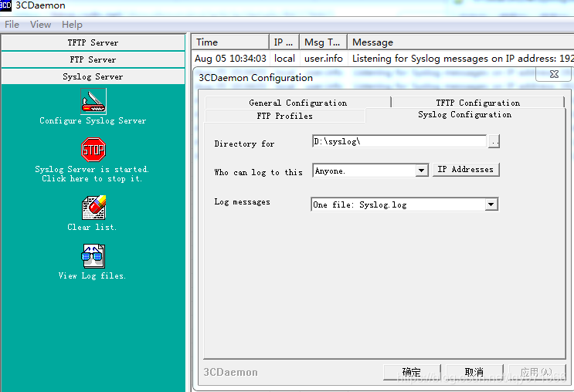Open the Log messages dropdown arrow

[491, 204]
